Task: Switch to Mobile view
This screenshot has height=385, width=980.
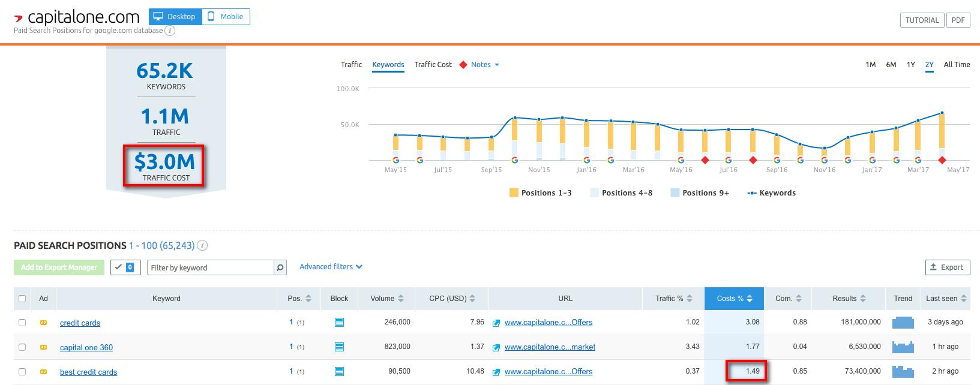Action: click(x=226, y=17)
